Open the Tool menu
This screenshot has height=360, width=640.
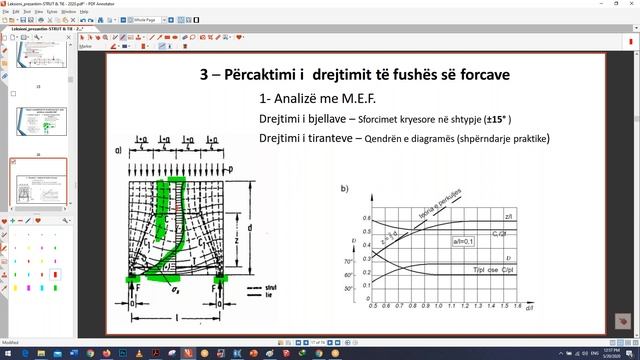27,12
